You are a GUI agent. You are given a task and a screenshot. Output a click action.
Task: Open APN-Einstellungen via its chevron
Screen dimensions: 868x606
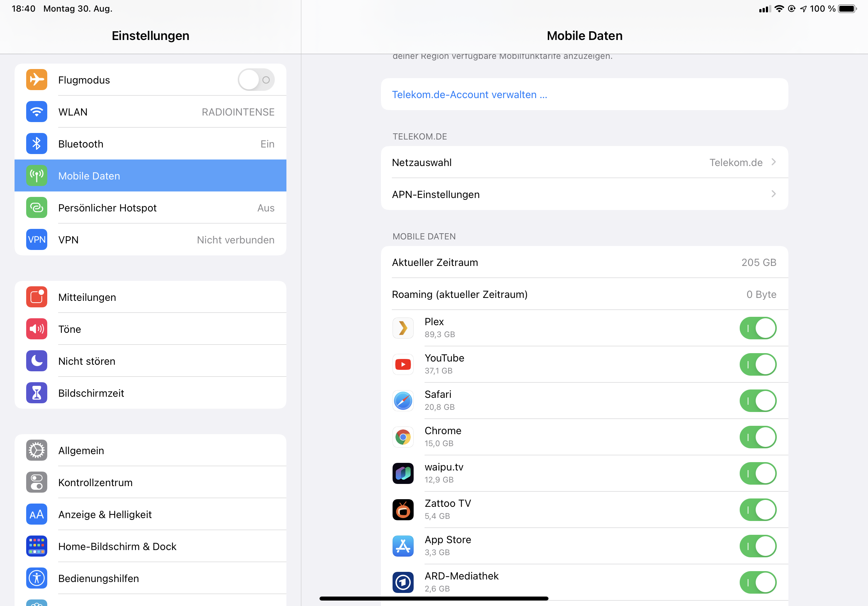pos(773,194)
